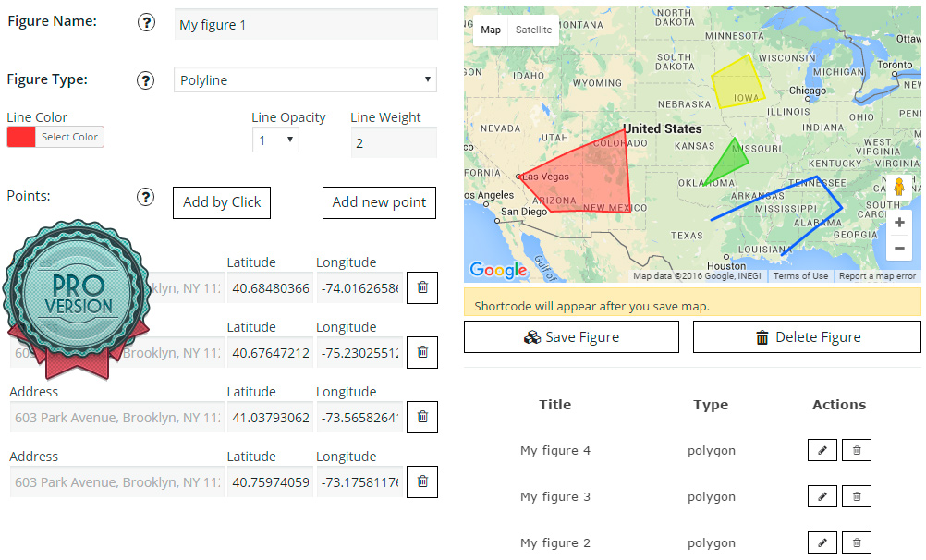Zoom out on the map
This screenshot has width=926, height=560.
coord(899,248)
